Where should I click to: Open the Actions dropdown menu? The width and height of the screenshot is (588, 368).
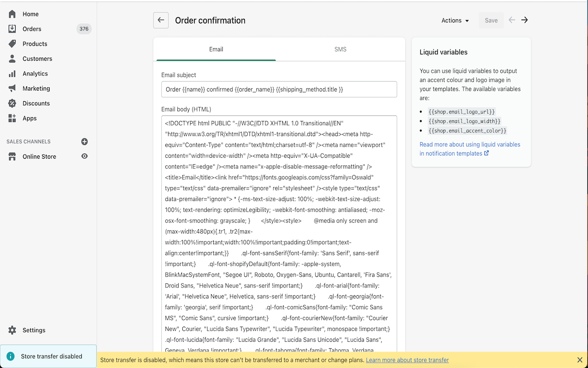click(x=455, y=21)
